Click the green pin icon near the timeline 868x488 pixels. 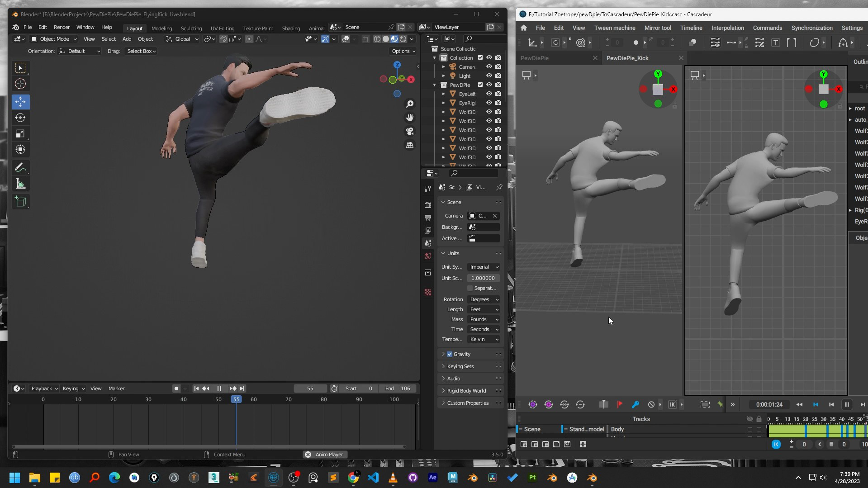pyautogui.click(x=721, y=404)
